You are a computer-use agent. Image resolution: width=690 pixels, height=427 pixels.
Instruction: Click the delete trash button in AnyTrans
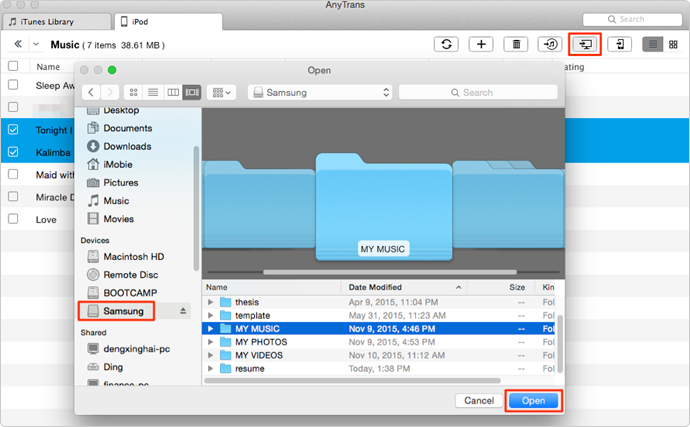(516, 44)
